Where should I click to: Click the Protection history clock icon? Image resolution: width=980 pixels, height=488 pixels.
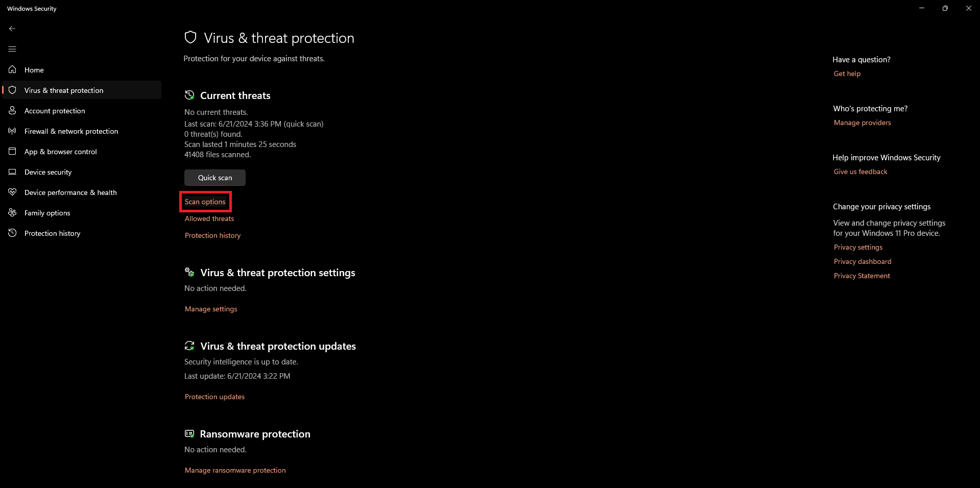coord(12,233)
